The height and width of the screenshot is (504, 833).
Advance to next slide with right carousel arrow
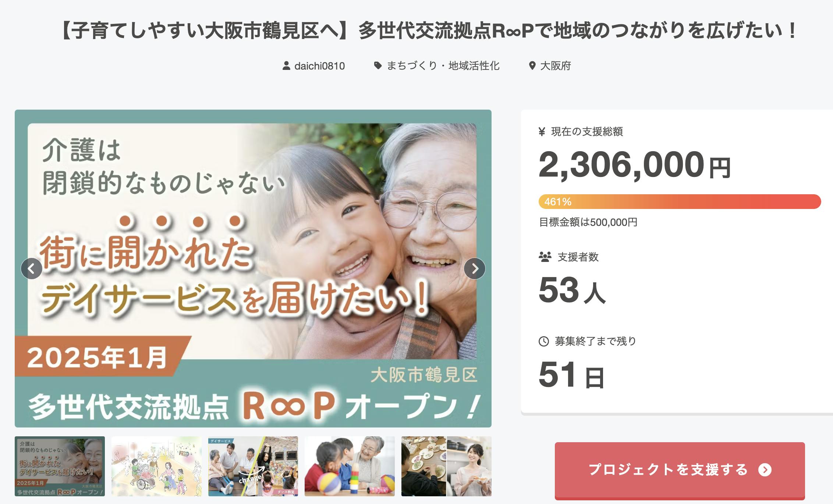point(475,269)
